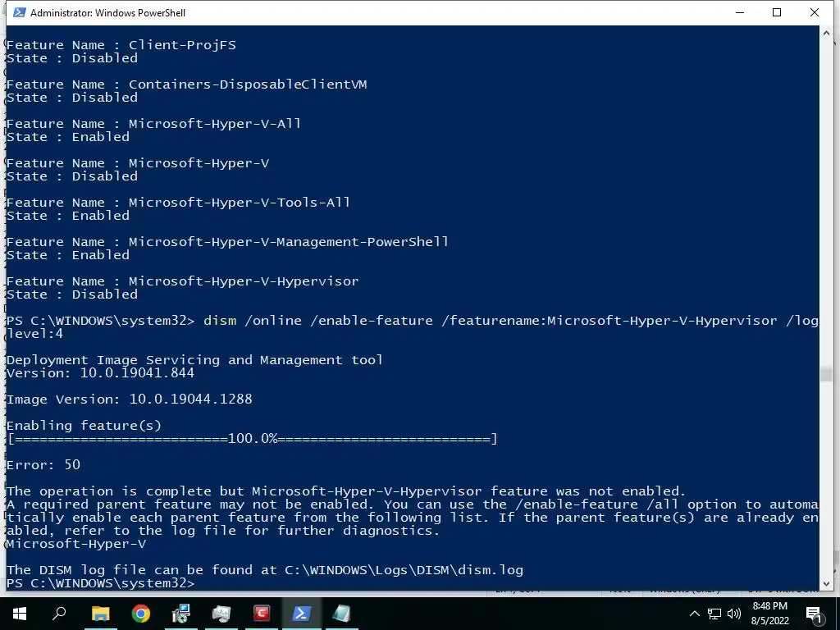Click 'State : Disabled' under Client-ProjFS
This screenshot has height=630, width=840.
pos(72,58)
